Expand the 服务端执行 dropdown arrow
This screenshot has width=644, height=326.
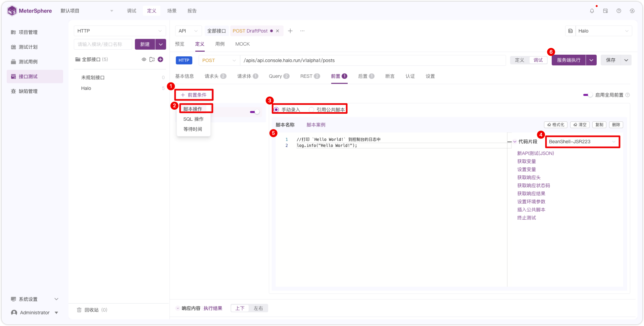591,60
